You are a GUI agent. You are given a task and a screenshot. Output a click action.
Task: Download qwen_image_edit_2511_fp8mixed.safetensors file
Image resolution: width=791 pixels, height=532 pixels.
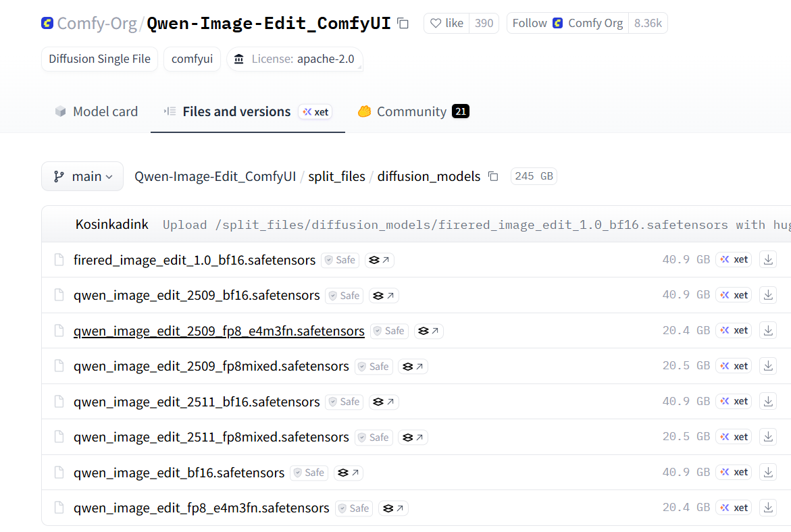point(768,437)
